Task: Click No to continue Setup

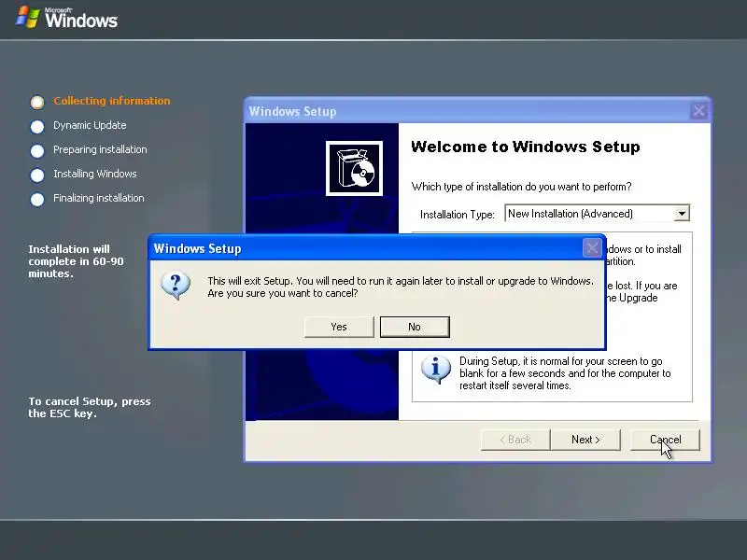Action: pyautogui.click(x=415, y=327)
